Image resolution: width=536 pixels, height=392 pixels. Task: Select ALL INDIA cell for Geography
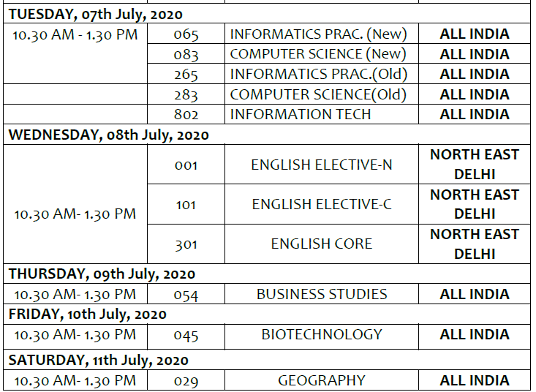pos(475,380)
